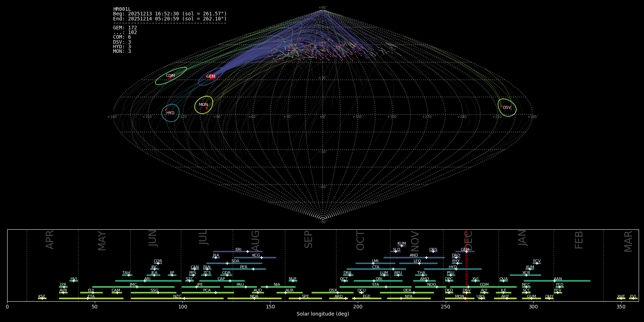This screenshot has width=644, height=322.
Task: Select the HR001L station title text
Action: coord(122,9)
